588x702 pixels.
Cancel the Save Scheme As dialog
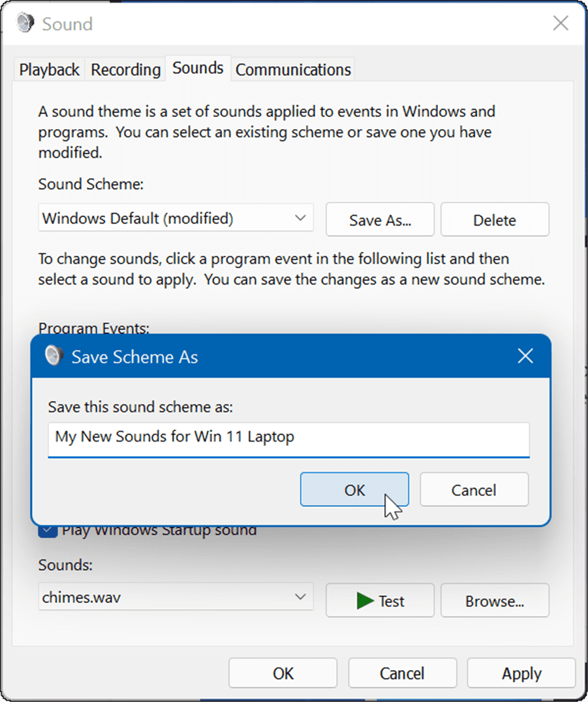(x=474, y=489)
